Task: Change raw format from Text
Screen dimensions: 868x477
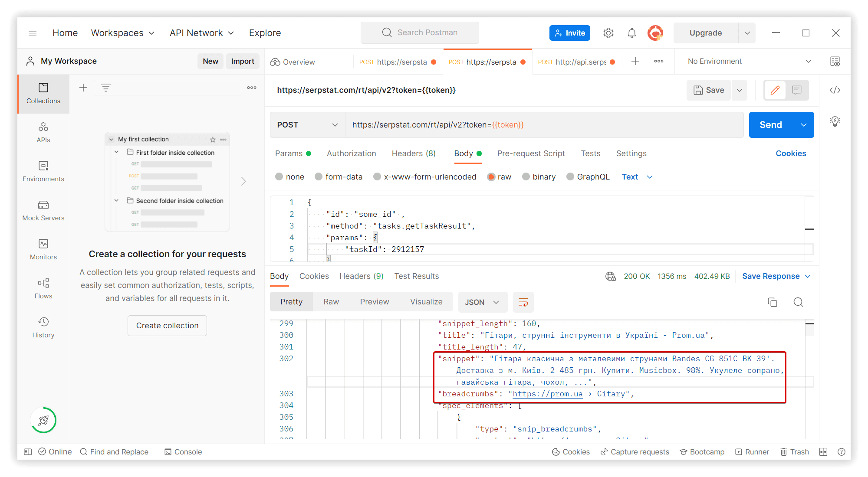Action: click(637, 177)
